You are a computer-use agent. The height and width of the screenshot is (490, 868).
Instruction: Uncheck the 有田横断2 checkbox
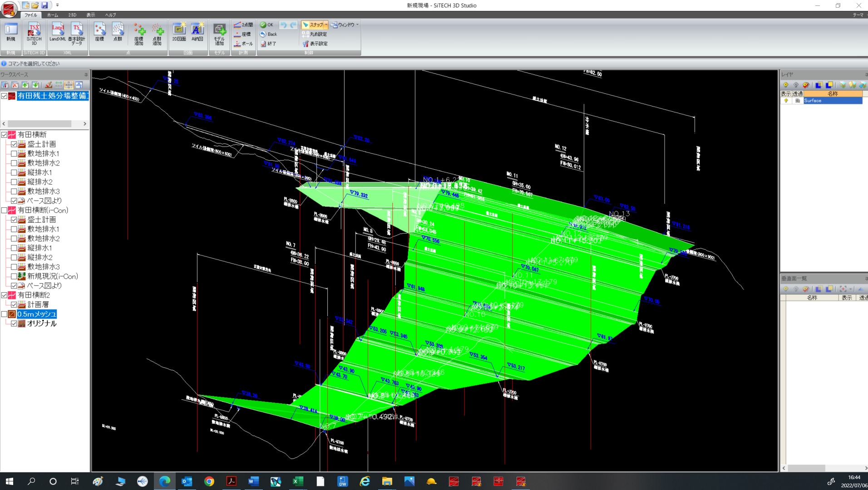point(4,295)
